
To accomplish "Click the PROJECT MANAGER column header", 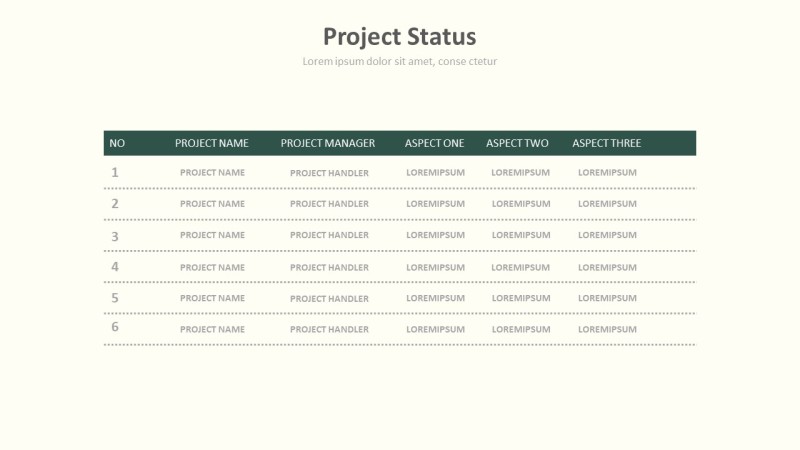I will pyautogui.click(x=328, y=143).
